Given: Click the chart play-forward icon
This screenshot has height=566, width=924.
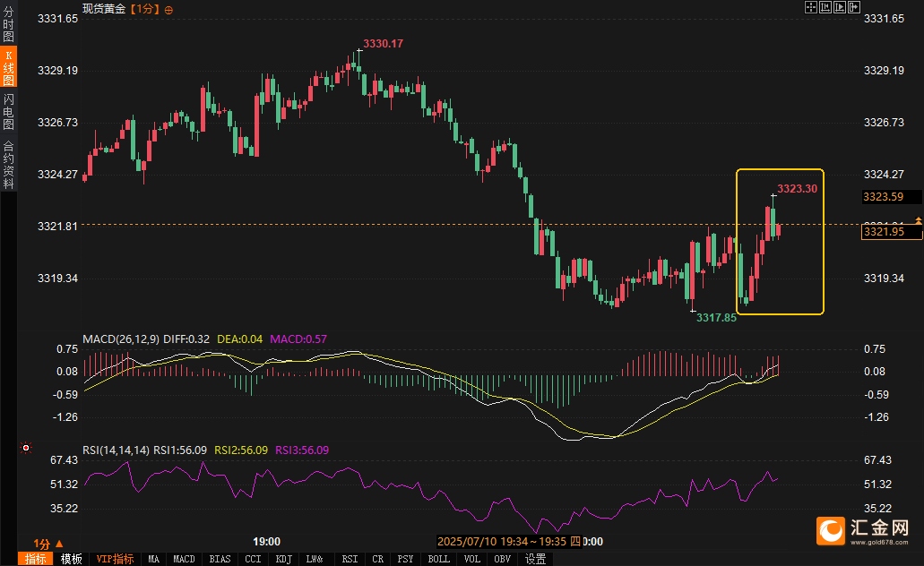Looking at the screenshot, I should click(840, 7).
